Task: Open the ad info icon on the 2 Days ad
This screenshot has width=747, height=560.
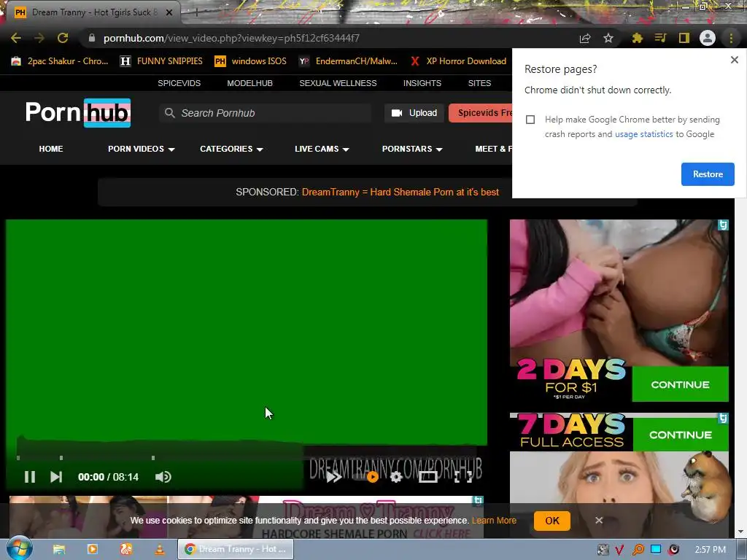Action: tap(723, 225)
